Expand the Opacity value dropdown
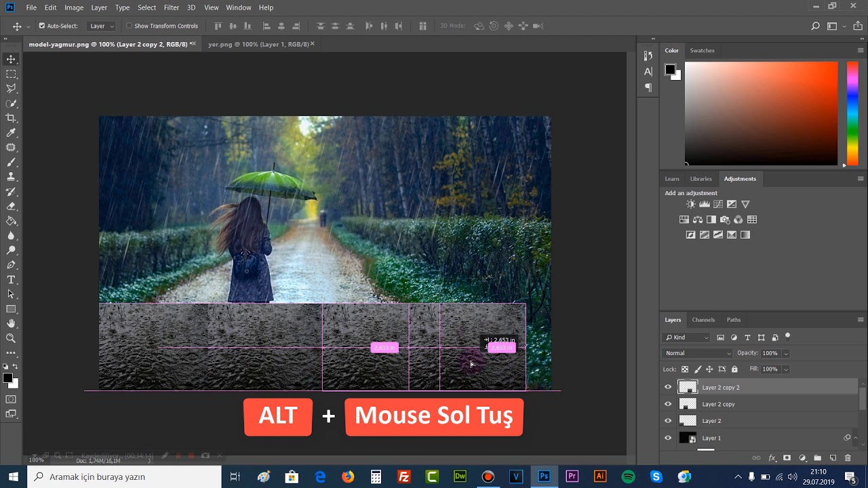868x488 pixels. coord(786,353)
